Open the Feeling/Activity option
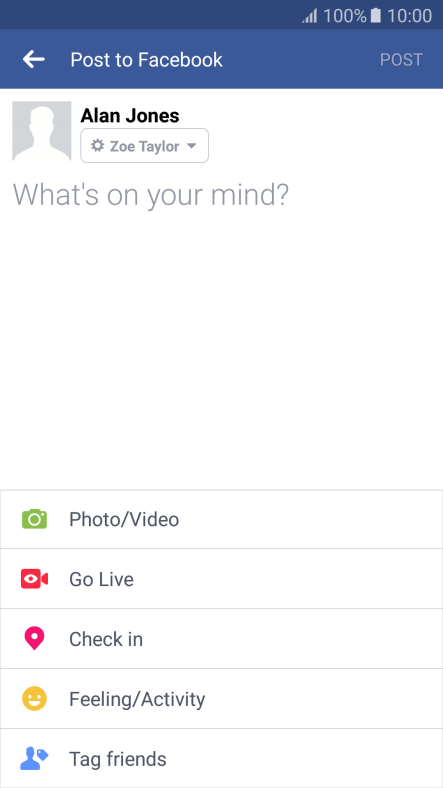The height and width of the screenshot is (788, 443). click(x=222, y=699)
